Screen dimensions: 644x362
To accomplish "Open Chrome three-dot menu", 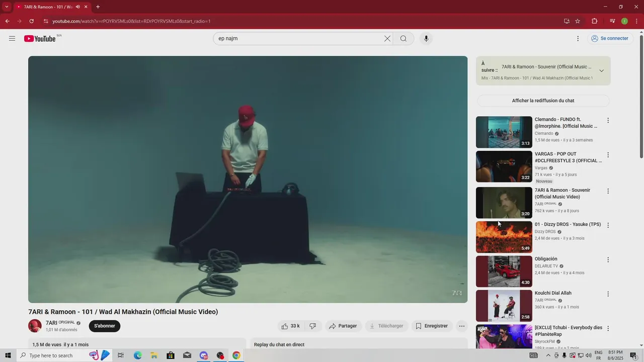I will [x=637, y=21].
